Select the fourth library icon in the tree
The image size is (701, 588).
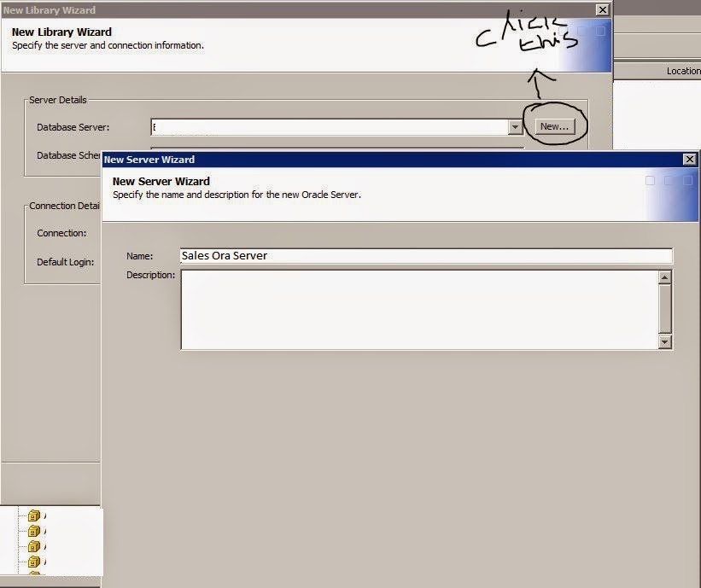(34, 562)
